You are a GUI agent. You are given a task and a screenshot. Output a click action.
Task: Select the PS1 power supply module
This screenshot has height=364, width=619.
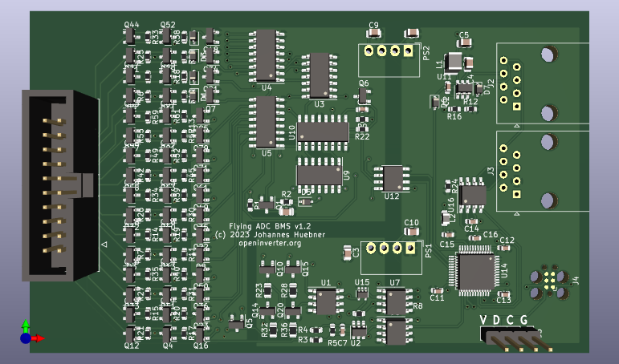point(390,256)
